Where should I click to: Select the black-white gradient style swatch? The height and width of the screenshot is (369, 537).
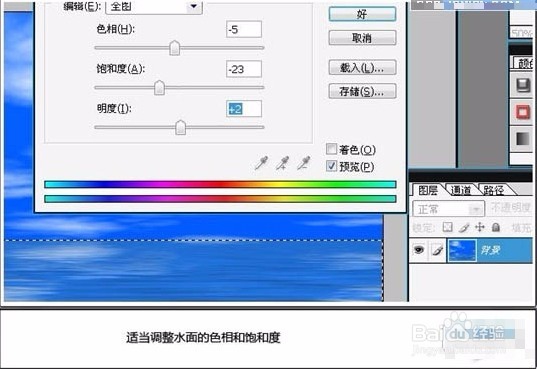(x=523, y=139)
